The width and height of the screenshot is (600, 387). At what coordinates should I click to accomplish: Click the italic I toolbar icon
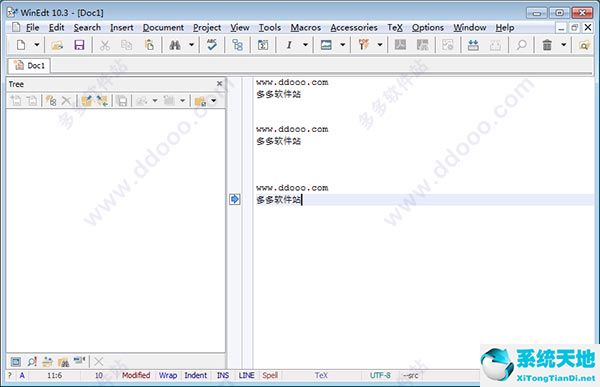(x=289, y=45)
